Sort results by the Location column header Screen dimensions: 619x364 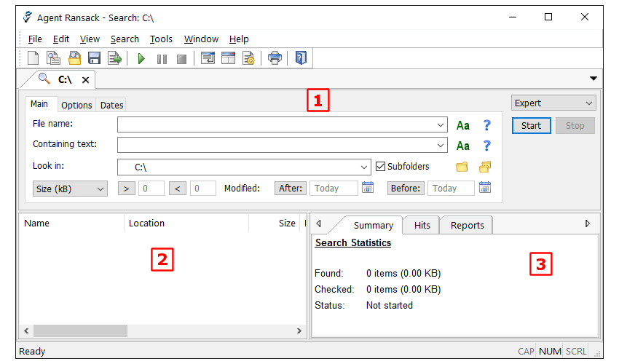pyautogui.click(x=186, y=223)
